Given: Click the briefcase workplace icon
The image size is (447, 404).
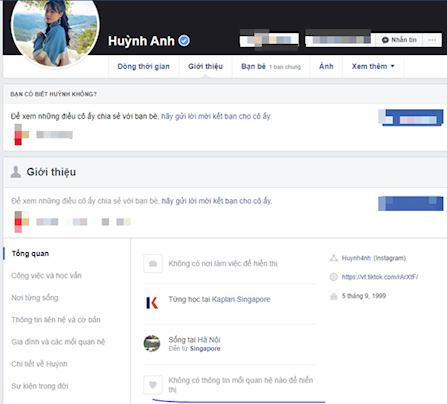Looking at the screenshot, I should (x=153, y=264).
